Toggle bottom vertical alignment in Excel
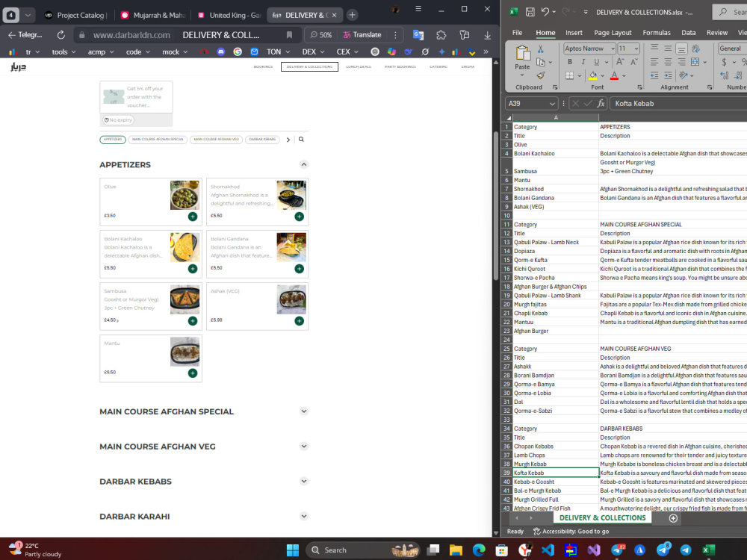Viewport: 747px width, 560px height. 682,49
